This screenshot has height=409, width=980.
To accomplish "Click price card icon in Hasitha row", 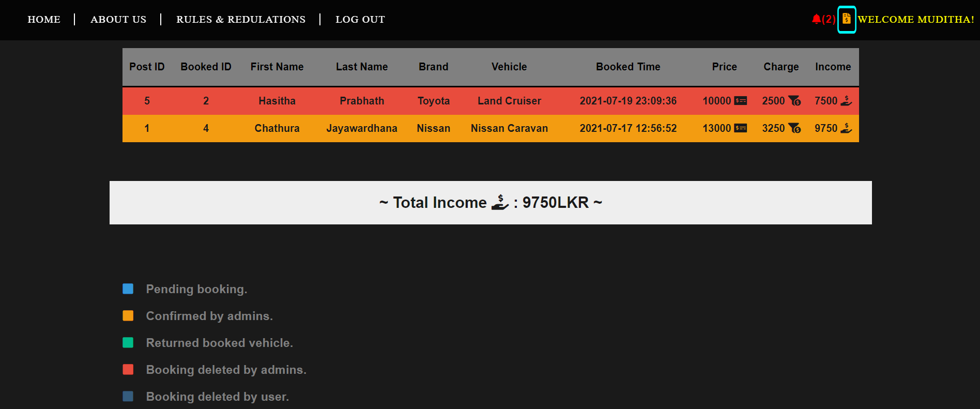I will 741,101.
